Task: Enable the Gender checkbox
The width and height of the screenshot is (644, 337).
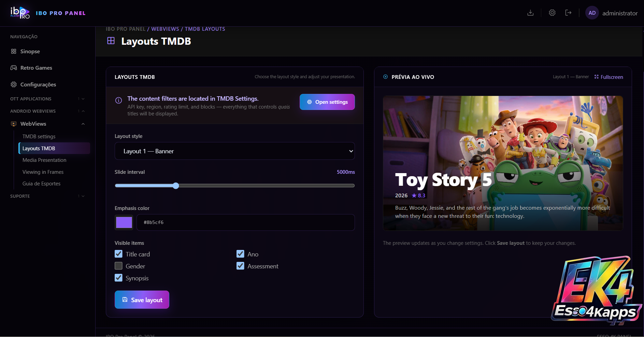Action: click(x=118, y=266)
